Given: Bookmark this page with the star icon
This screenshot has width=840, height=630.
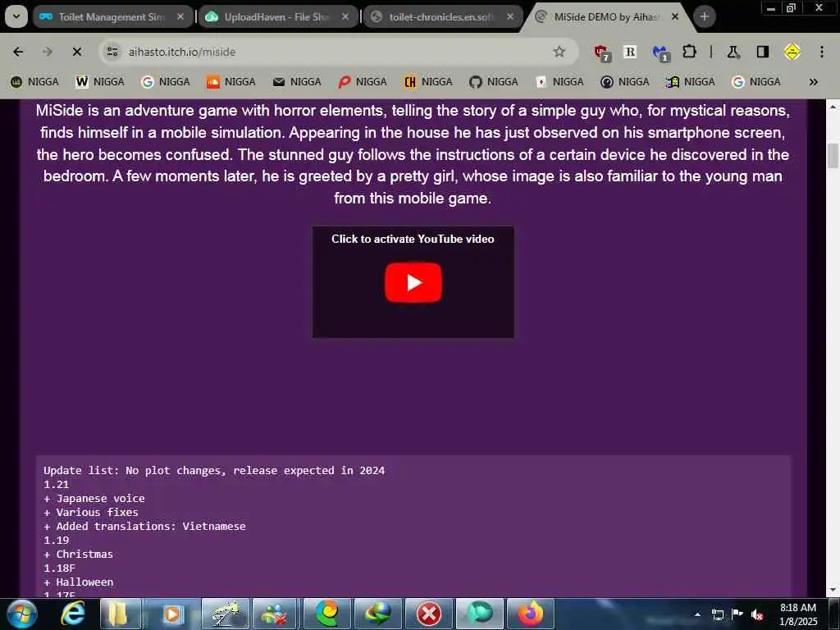Looking at the screenshot, I should (x=559, y=52).
